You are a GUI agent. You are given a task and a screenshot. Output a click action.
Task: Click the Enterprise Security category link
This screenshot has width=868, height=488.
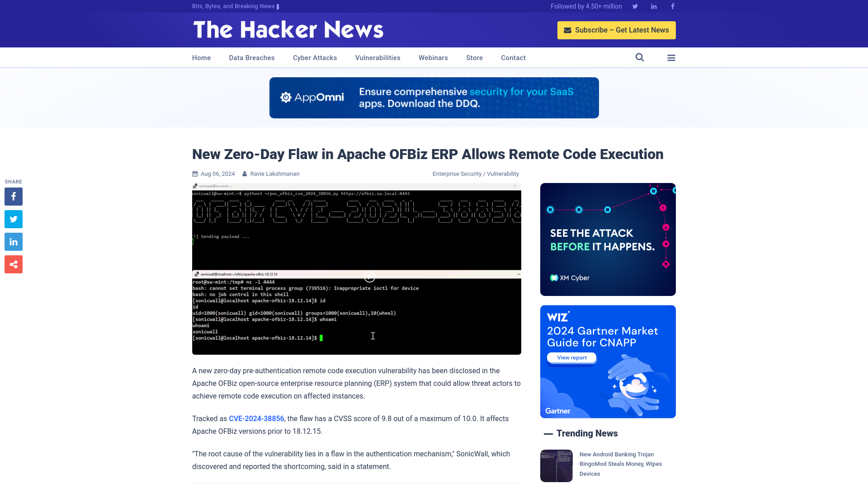pos(457,174)
